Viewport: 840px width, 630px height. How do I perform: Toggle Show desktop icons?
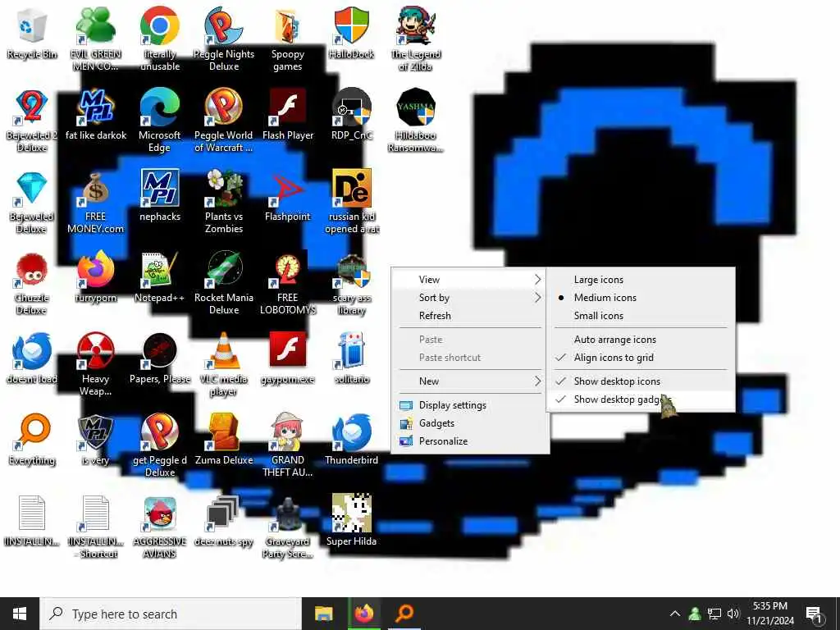click(x=641, y=381)
